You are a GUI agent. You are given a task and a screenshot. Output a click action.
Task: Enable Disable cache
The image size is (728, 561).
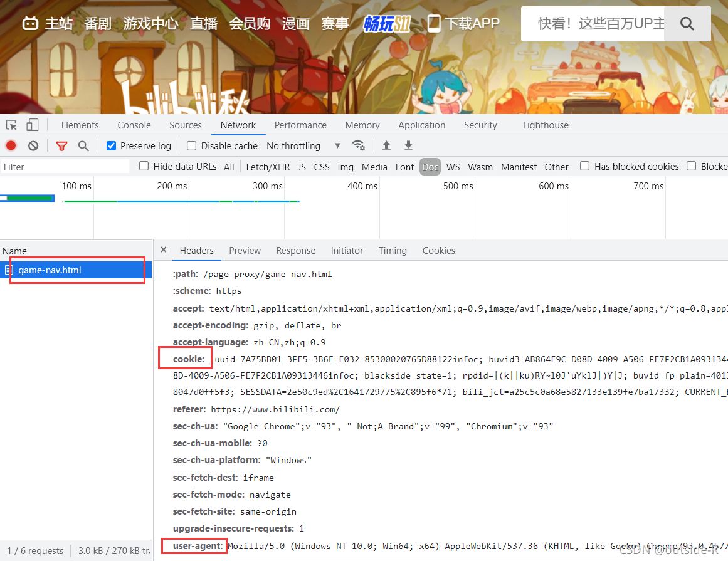(x=191, y=145)
